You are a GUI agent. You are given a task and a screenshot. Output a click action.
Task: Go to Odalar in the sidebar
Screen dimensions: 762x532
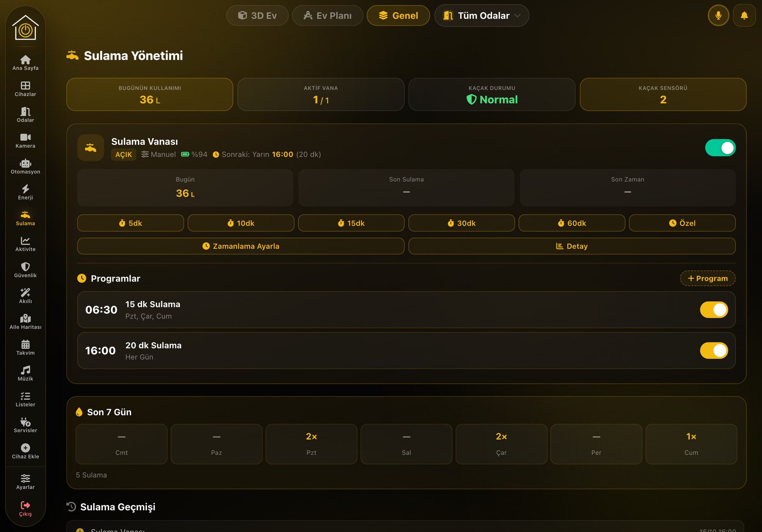coord(25,115)
